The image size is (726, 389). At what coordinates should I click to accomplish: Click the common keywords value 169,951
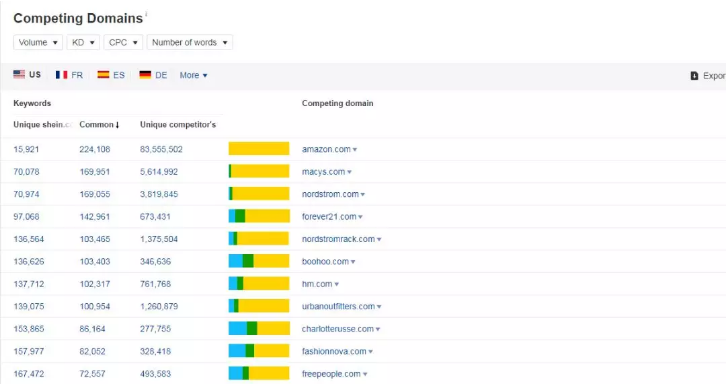94,172
